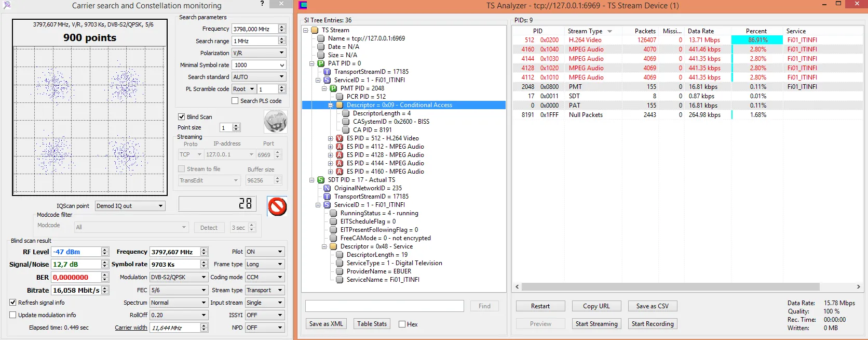This screenshot has width=868, height=340.
Task: Enable Search PLS code checkbox
Action: point(235,101)
